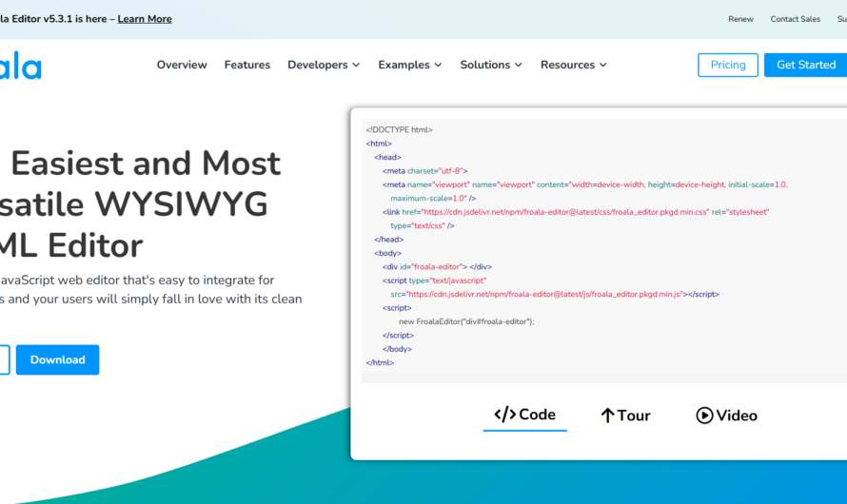847x504 pixels.
Task: Click the meta charset="utf-8" line
Action: 425,171
